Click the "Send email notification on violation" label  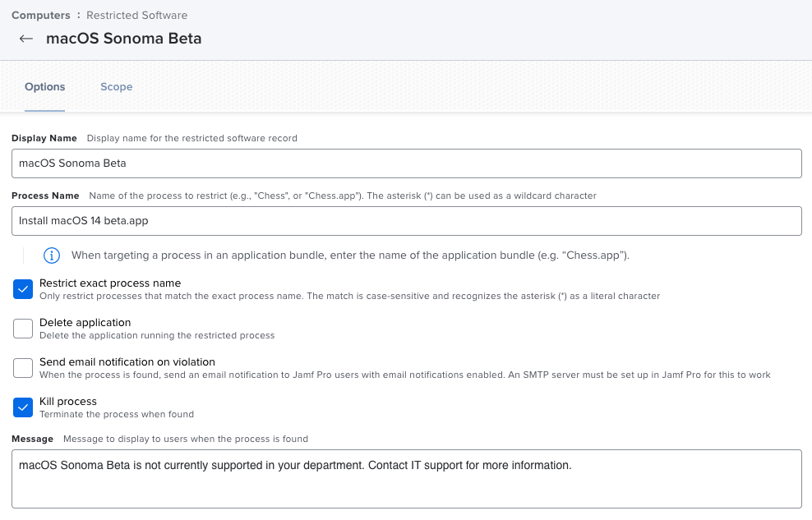[x=127, y=361]
